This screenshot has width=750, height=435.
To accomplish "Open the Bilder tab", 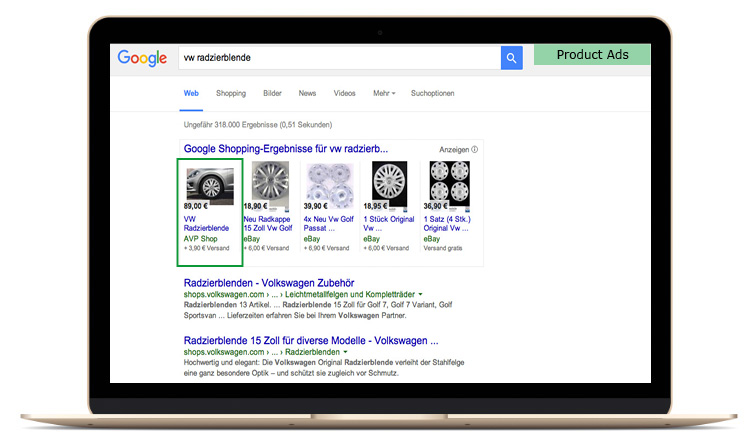I will click(272, 93).
